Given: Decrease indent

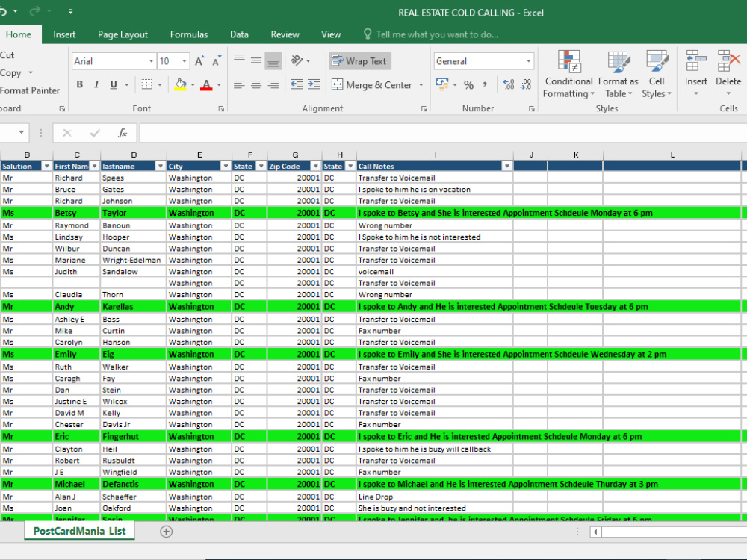Looking at the screenshot, I should pos(297,84).
